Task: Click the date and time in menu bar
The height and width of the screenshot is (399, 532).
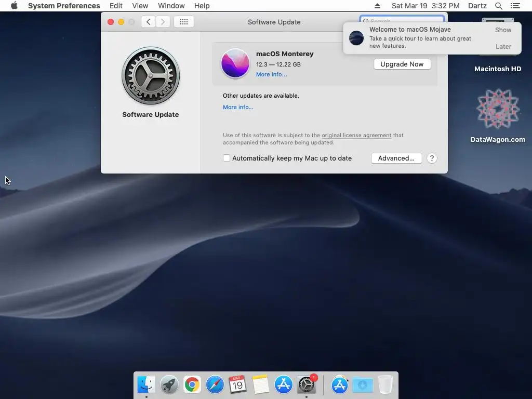Action: click(x=425, y=6)
